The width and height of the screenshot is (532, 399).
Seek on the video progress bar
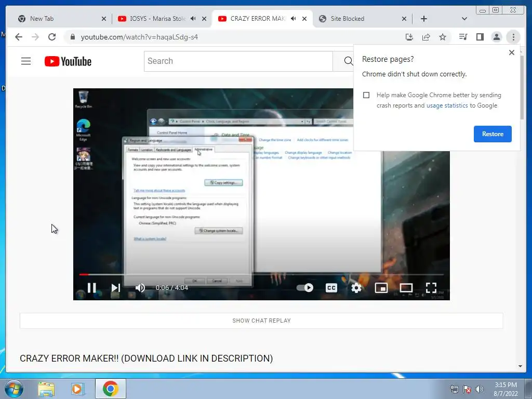click(261, 274)
